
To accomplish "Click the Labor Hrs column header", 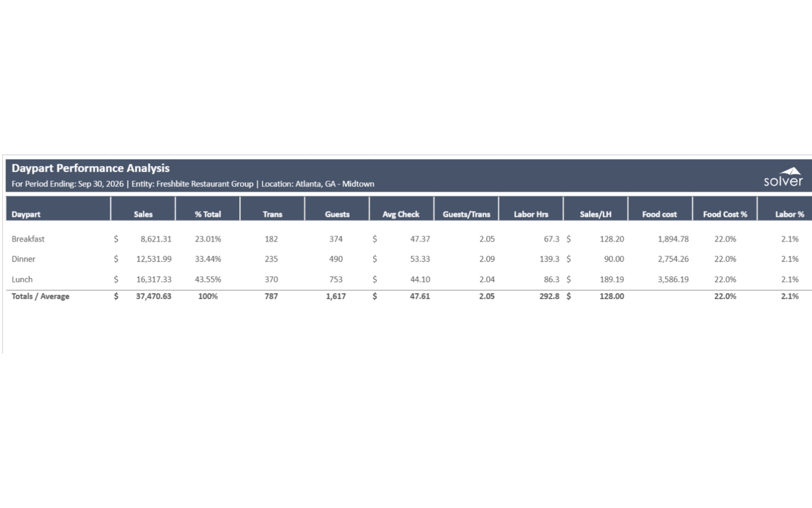I will click(531, 214).
